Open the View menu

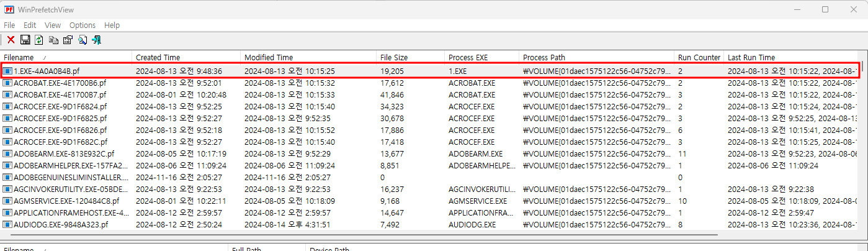[53, 25]
